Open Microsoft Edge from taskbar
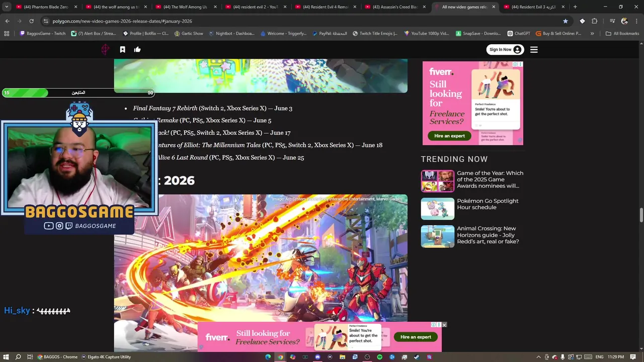 [268, 357]
